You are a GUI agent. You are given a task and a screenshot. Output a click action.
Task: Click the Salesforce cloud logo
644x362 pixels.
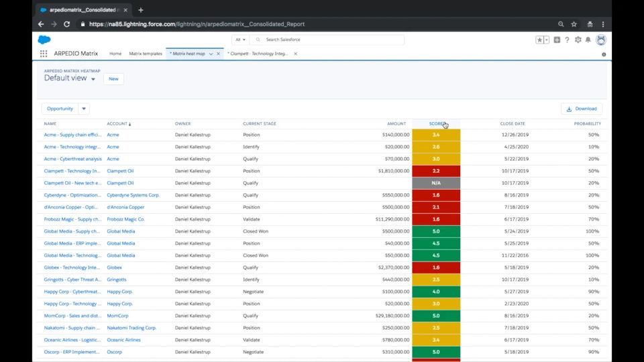pyautogui.click(x=44, y=40)
